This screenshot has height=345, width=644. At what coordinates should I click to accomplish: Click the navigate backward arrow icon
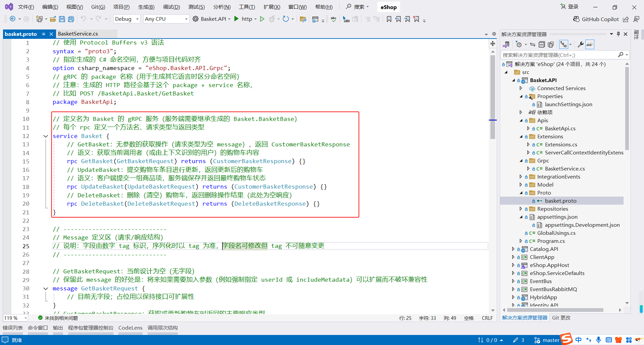tap(12, 19)
